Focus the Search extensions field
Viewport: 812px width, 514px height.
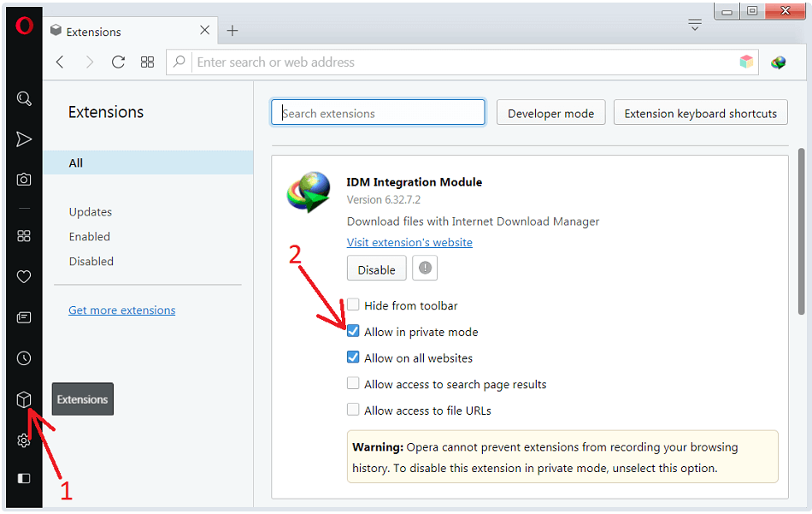click(x=378, y=112)
